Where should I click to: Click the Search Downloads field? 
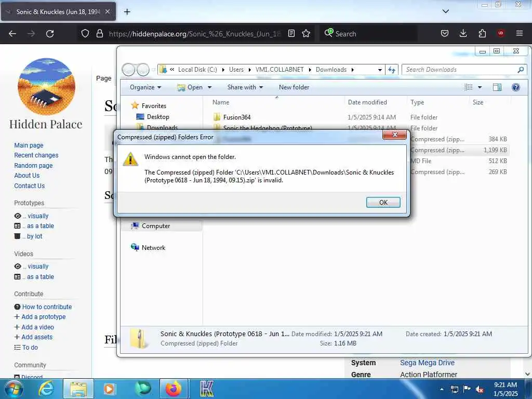tap(464, 70)
